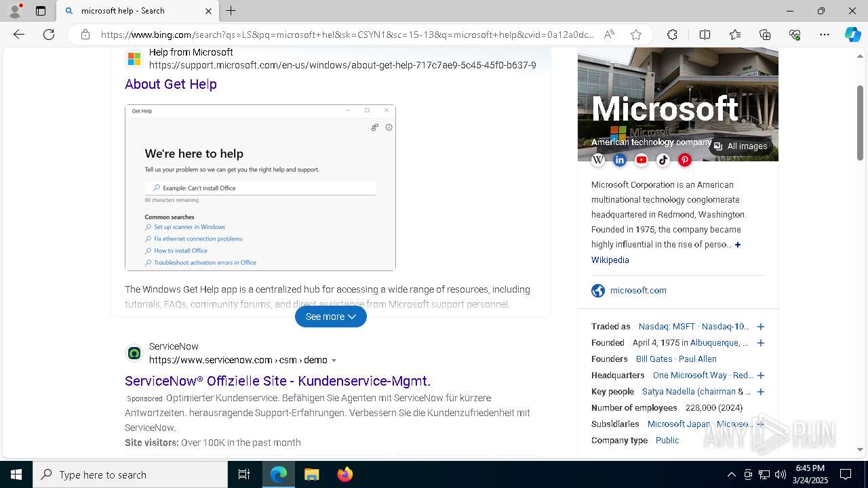Open the Wikipedia source link
Screen dimensions: 868x488
point(610,260)
